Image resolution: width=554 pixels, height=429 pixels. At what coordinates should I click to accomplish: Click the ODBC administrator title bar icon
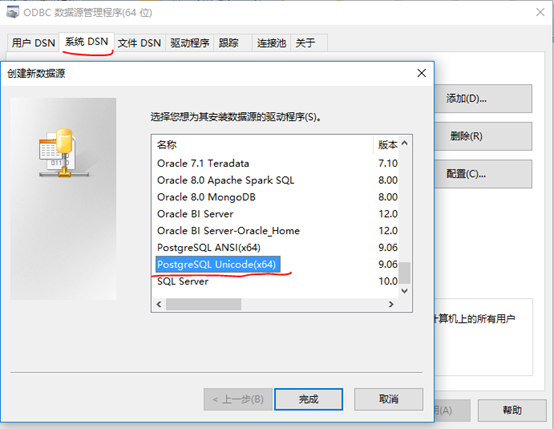coord(12,12)
